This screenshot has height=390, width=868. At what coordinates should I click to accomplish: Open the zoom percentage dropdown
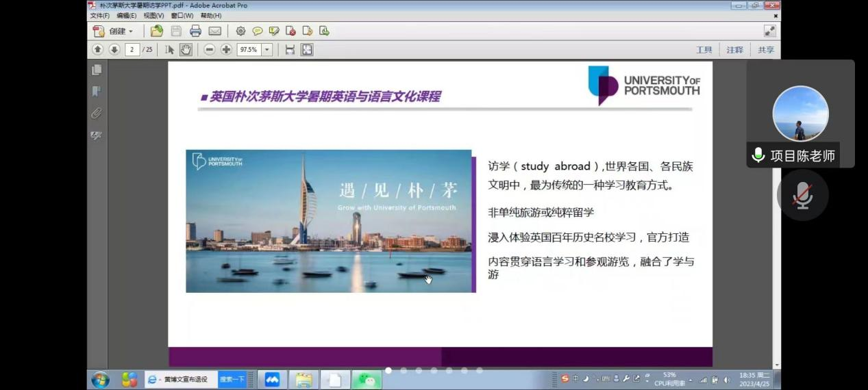point(266,49)
